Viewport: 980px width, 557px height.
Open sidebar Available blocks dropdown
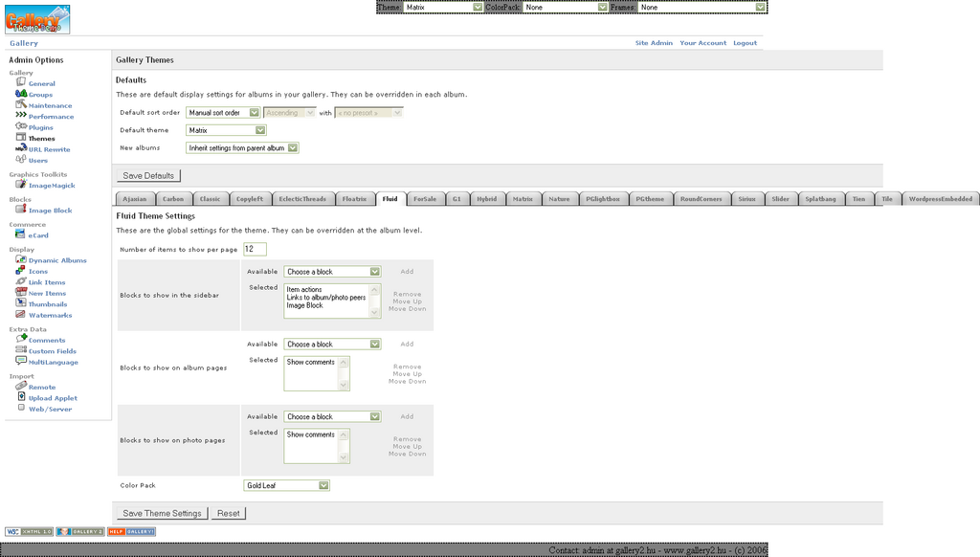click(x=332, y=272)
